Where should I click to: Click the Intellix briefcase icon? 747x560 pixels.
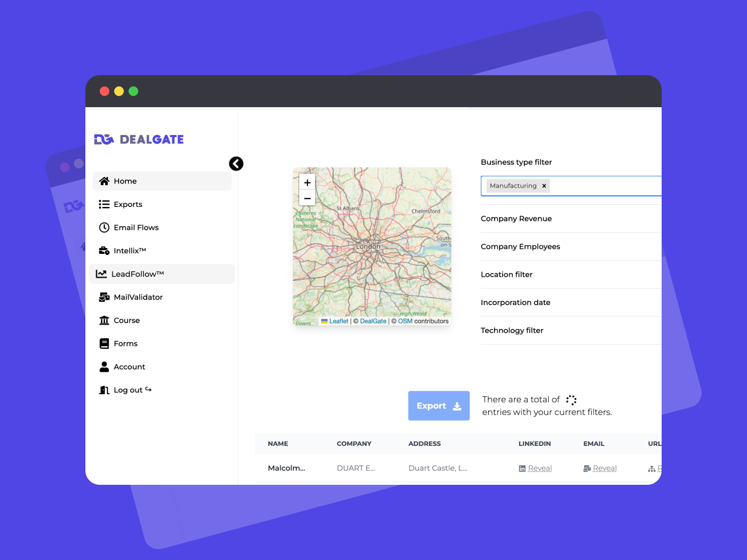point(104,251)
